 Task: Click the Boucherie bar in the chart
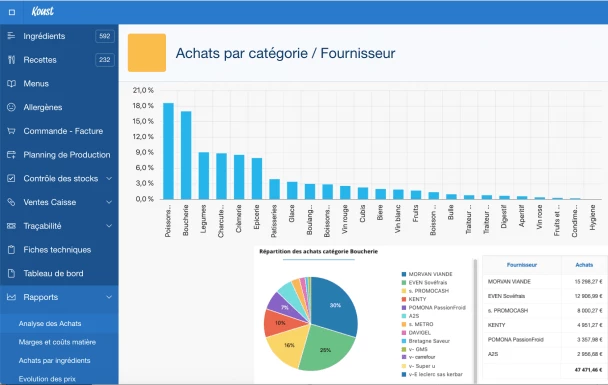pos(186,155)
